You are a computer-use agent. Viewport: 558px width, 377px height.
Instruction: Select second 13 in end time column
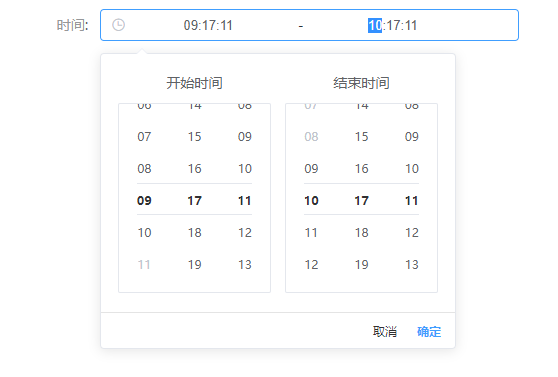click(x=412, y=265)
